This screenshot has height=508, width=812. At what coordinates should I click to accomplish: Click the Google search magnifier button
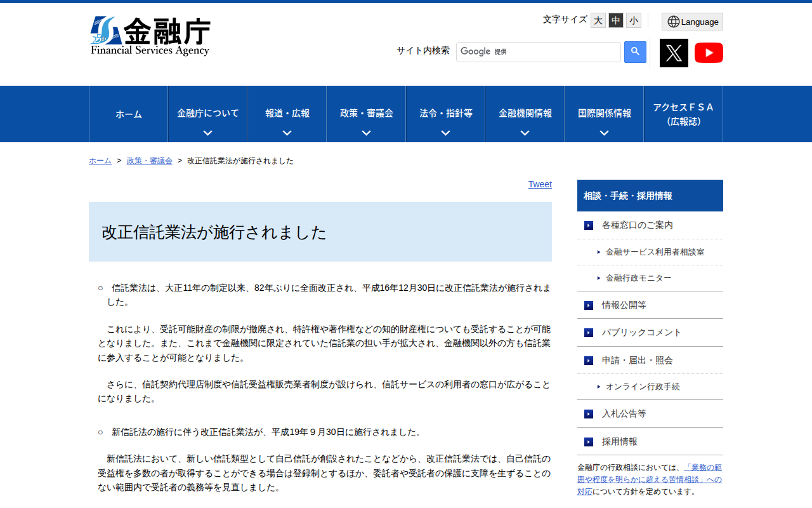(634, 51)
